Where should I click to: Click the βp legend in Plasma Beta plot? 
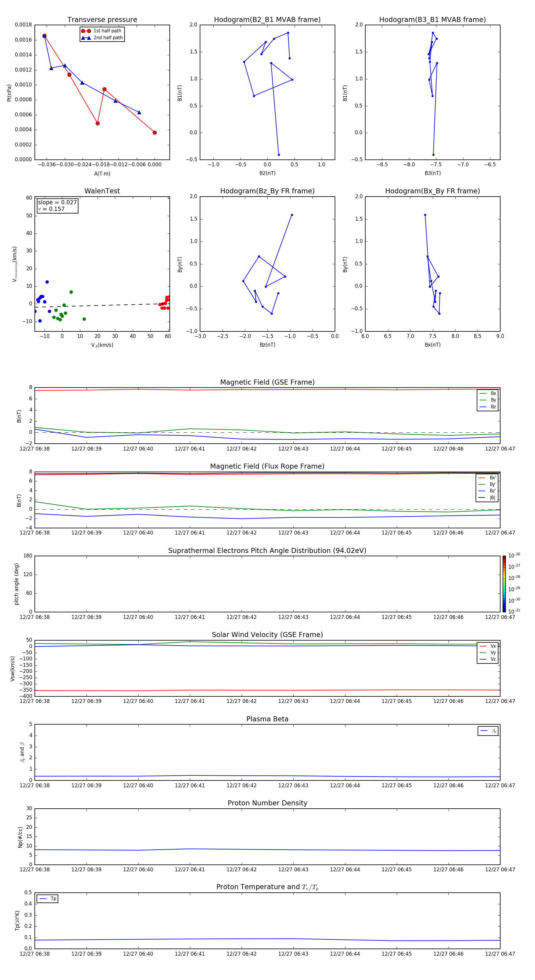pos(488,731)
